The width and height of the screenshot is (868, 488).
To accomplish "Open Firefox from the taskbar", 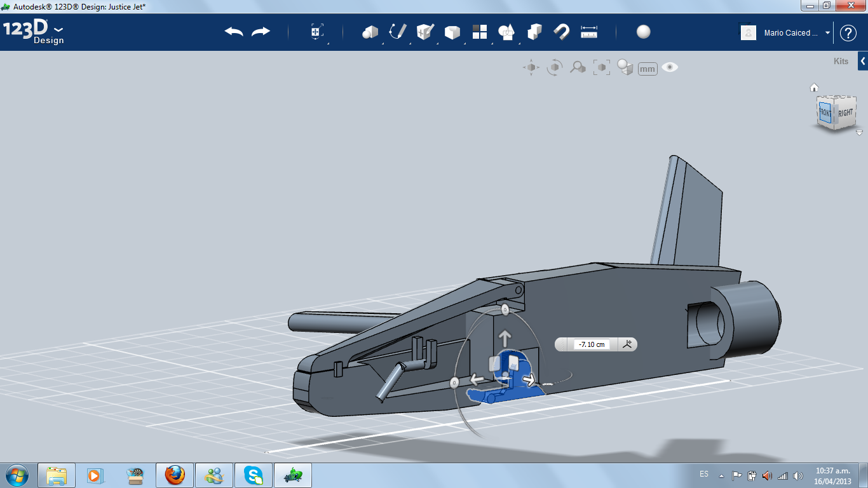I will click(x=174, y=475).
